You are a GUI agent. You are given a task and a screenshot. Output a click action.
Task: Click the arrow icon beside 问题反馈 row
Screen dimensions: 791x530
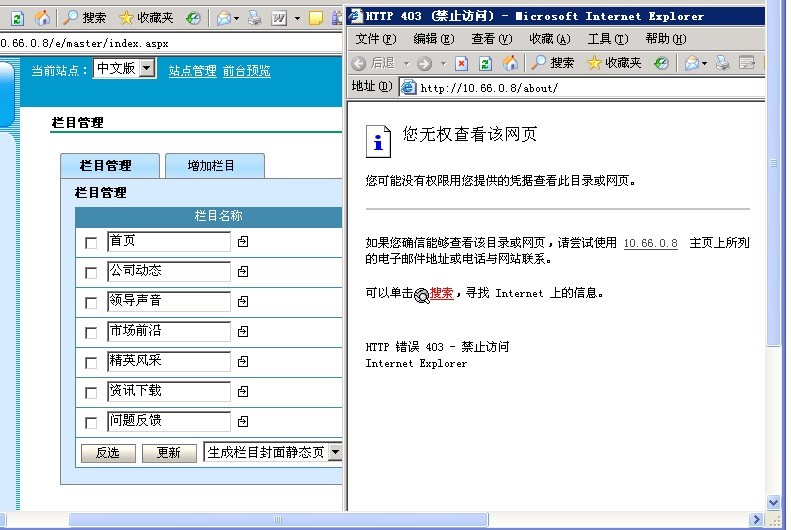[243, 422]
